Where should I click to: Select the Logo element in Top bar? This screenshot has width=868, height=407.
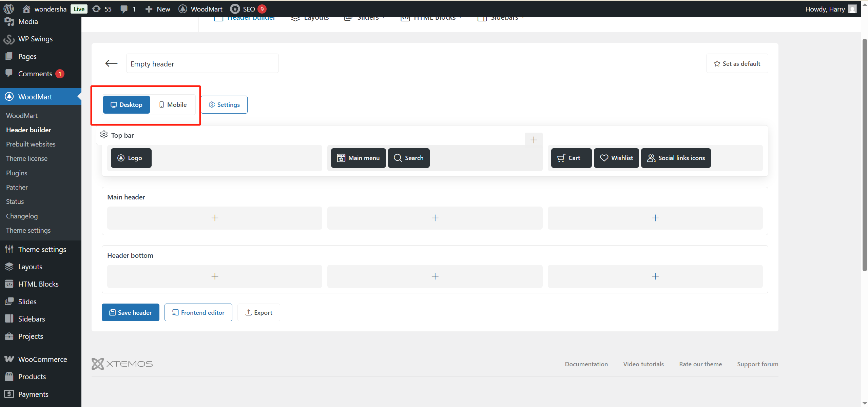[131, 158]
